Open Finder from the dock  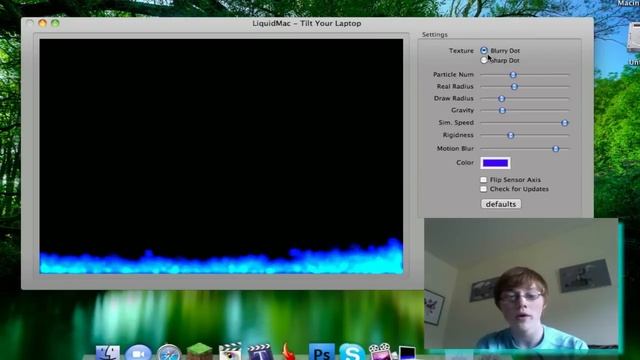click(x=107, y=353)
